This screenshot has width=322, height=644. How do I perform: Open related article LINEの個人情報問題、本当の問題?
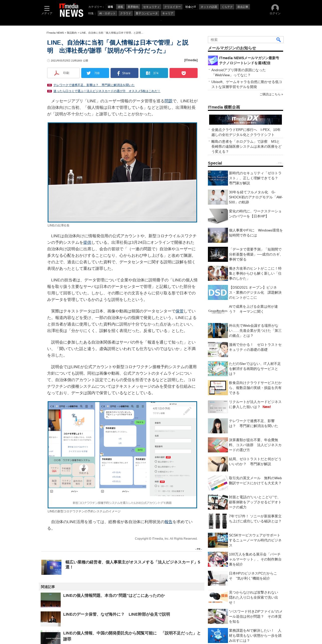114,596
